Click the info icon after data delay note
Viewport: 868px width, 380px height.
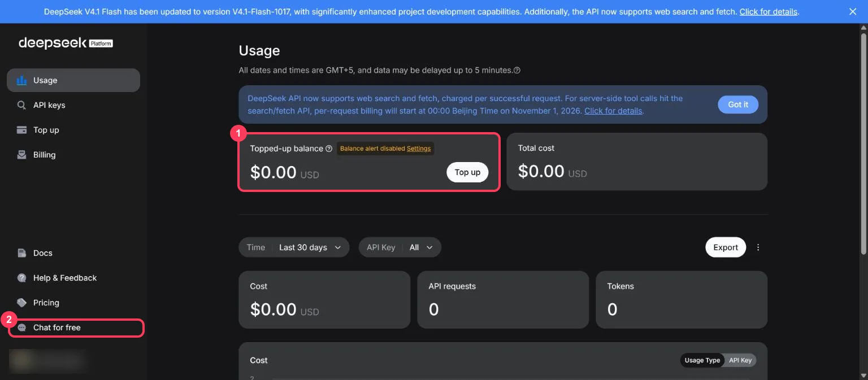click(x=517, y=71)
